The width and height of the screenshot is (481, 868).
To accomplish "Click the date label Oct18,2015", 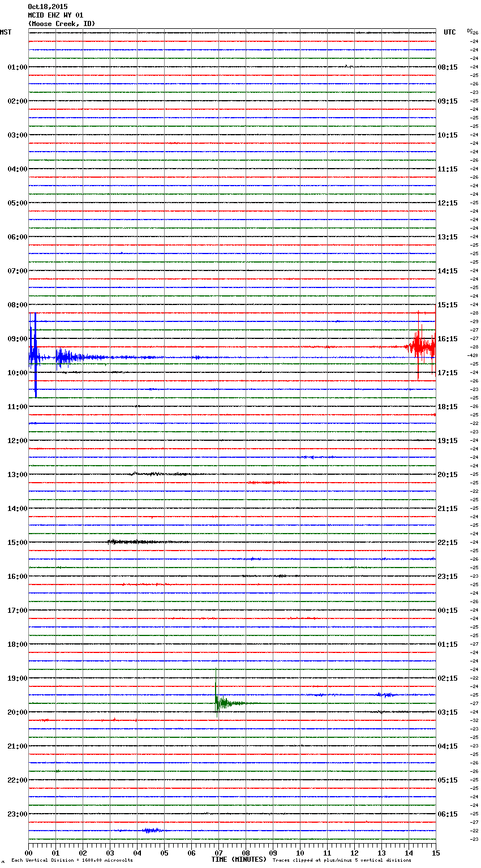I will coord(48,7).
